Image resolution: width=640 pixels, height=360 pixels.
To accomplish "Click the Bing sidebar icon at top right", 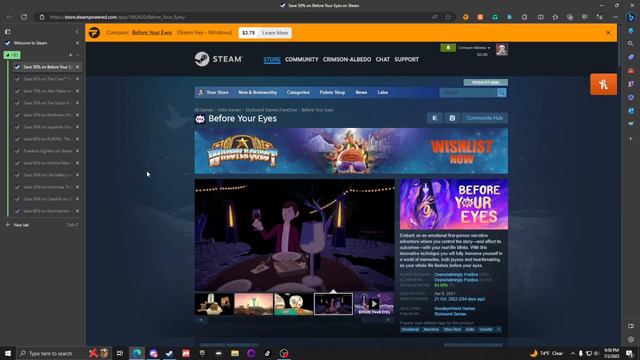I will [631, 17].
